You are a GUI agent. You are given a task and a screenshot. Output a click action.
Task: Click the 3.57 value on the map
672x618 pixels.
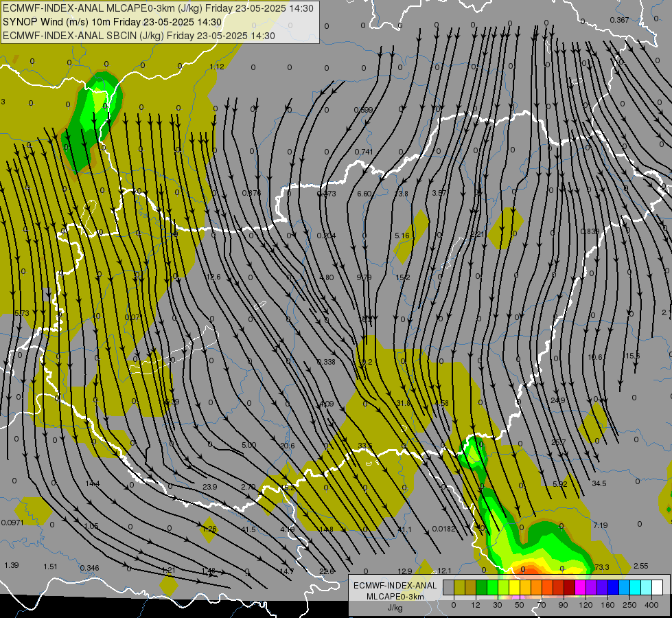(439, 193)
